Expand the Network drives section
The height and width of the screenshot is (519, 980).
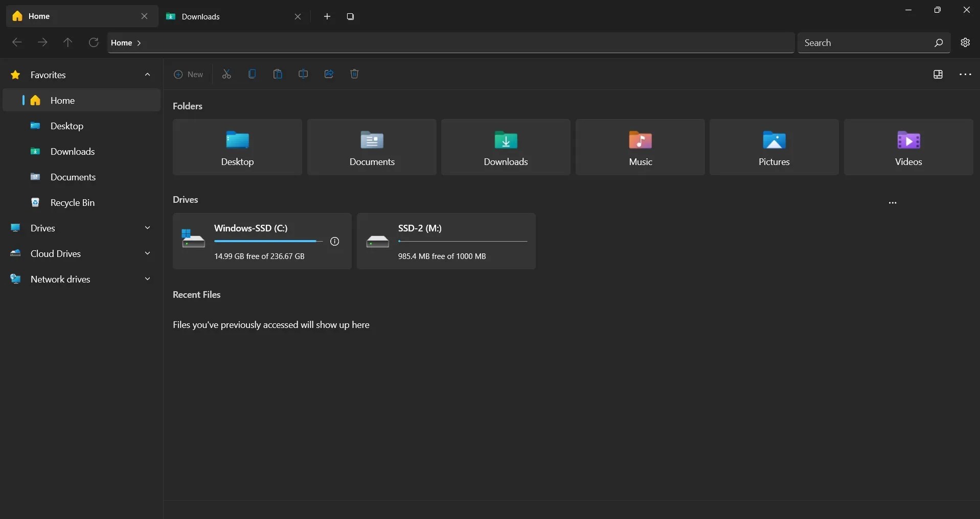point(147,279)
